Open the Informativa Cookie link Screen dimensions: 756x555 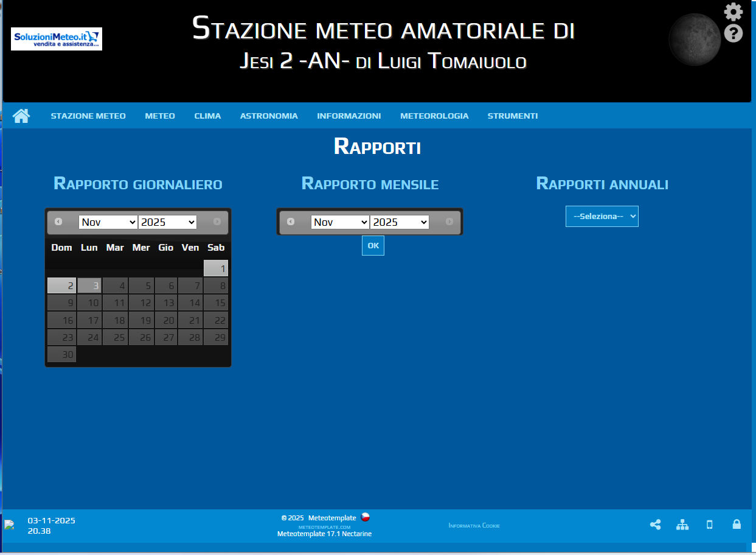point(474,526)
